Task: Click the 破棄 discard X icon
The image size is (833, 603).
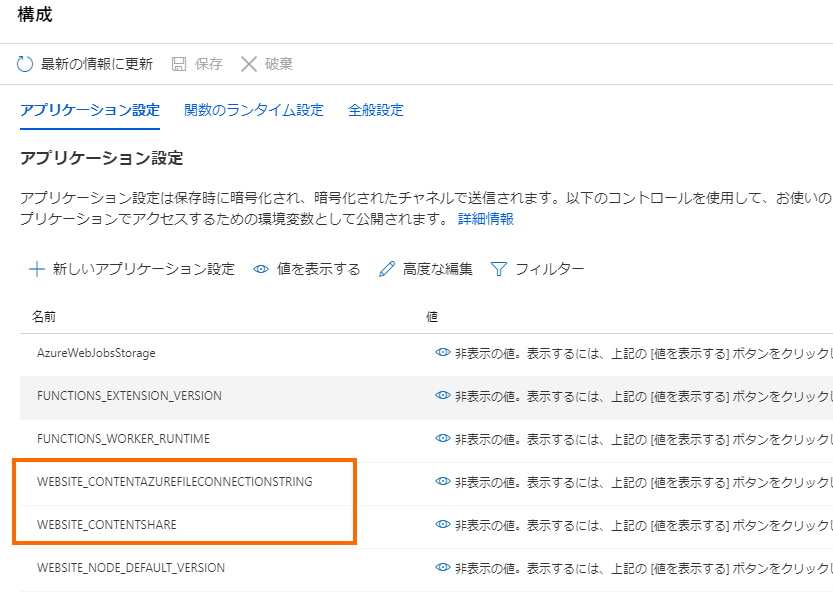Action: [x=250, y=62]
